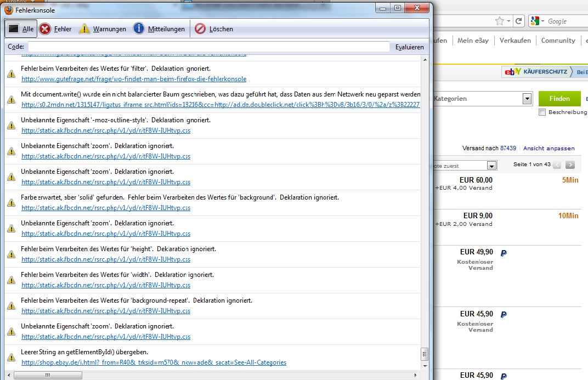Open the Mein eBay menu
This screenshot has height=380, width=588.
point(472,41)
